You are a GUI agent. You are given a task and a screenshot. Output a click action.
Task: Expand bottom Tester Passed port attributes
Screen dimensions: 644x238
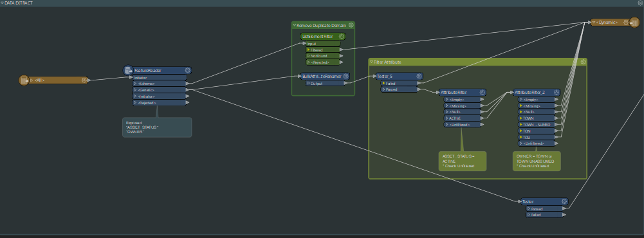tap(529, 208)
